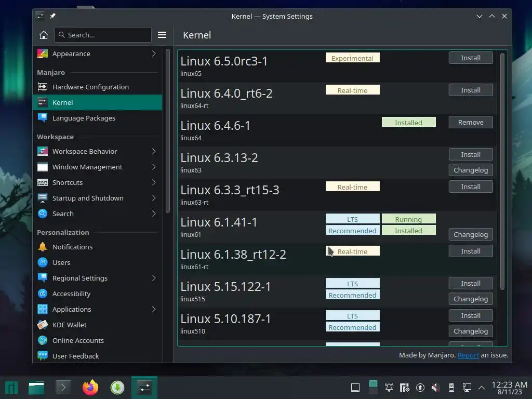Open Hardware Configuration settings
The image size is (532, 399).
97,87
